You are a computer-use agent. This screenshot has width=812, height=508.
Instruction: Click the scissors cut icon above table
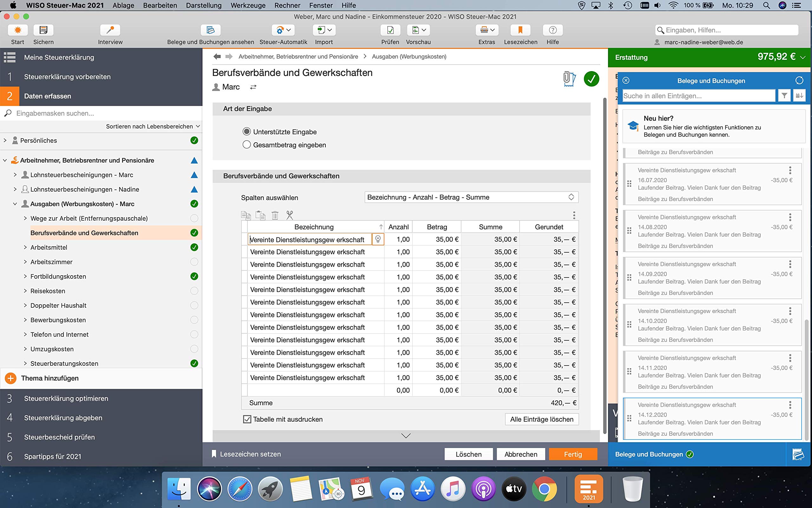(x=290, y=215)
